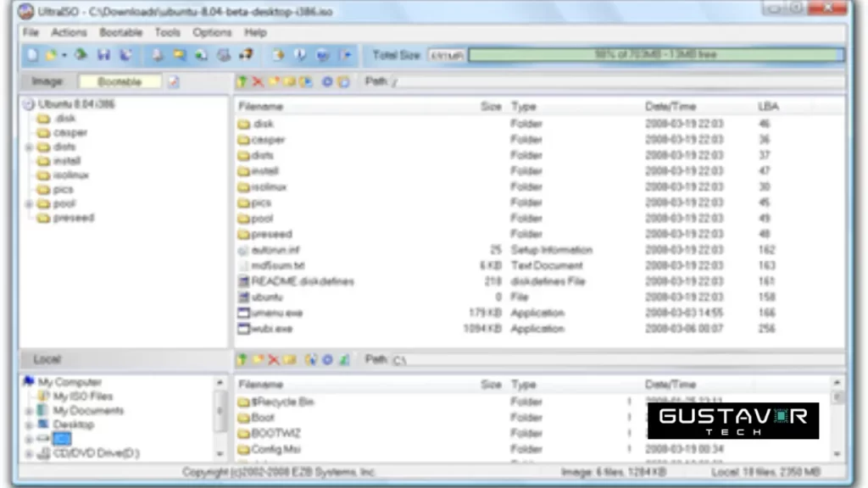Expand the dists folder in image tree

pyautogui.click(x=29, y=147)
